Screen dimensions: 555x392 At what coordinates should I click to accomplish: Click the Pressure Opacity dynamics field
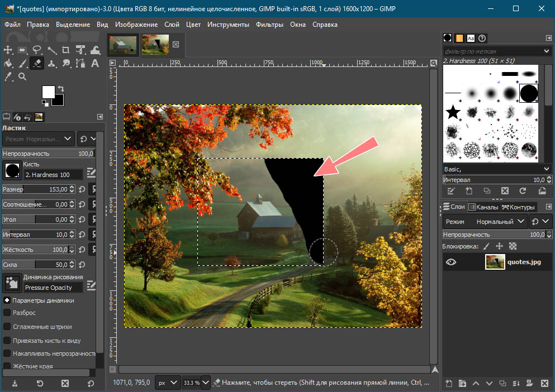53,288
